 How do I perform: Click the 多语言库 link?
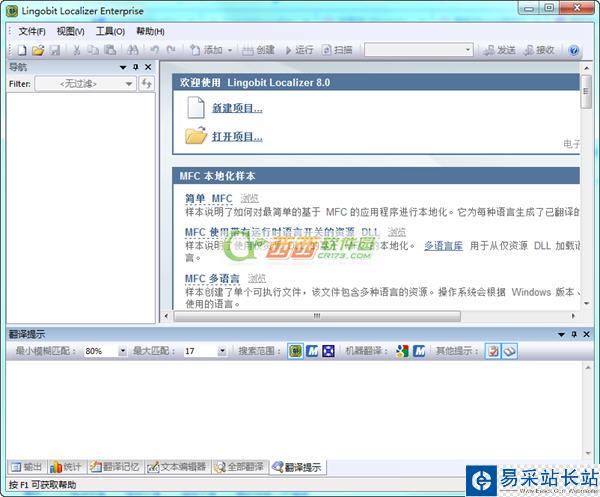coord(443,246)
